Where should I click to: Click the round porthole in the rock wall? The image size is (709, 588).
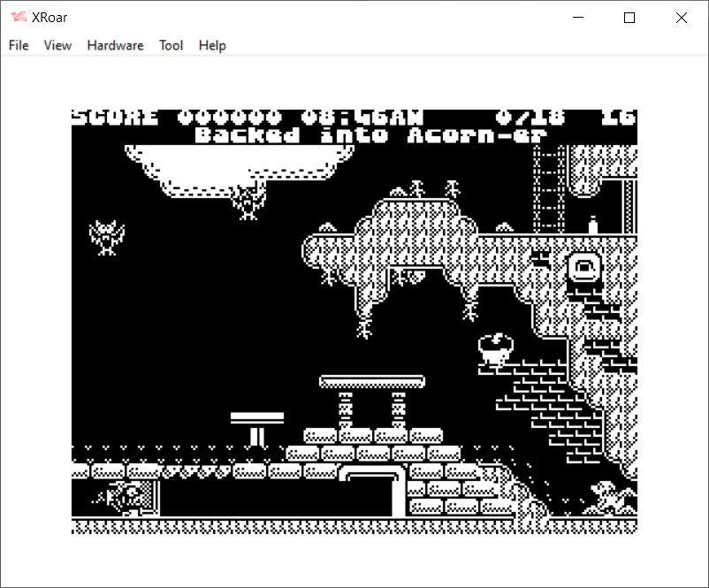(x=583, y=266)
